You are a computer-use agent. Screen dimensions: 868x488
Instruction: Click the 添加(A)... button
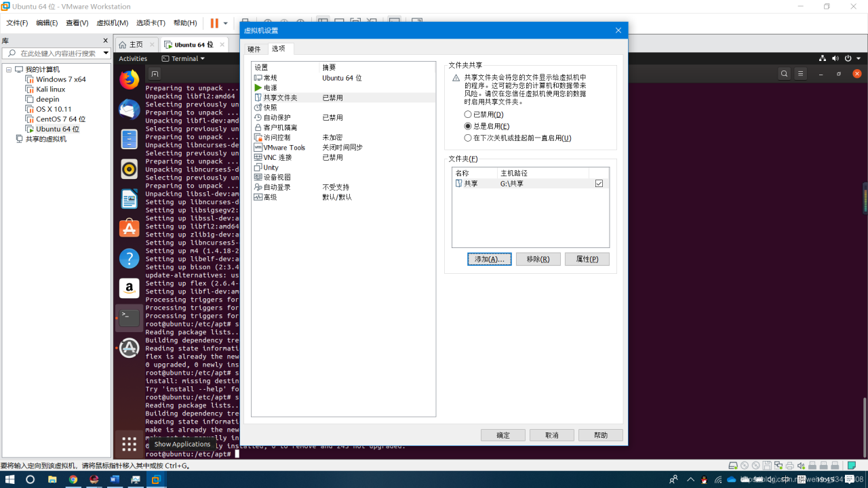click(490, 259)
